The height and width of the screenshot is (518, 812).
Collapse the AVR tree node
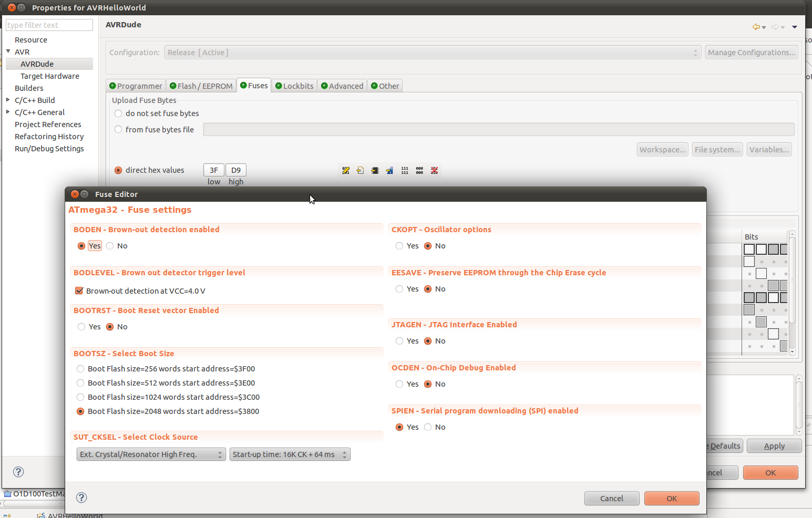click(x=8, y=51)
